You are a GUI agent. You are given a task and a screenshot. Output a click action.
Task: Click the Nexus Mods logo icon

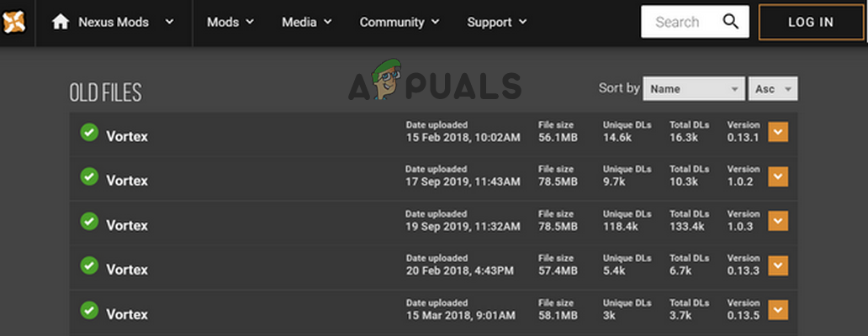[x=13, y=23]
